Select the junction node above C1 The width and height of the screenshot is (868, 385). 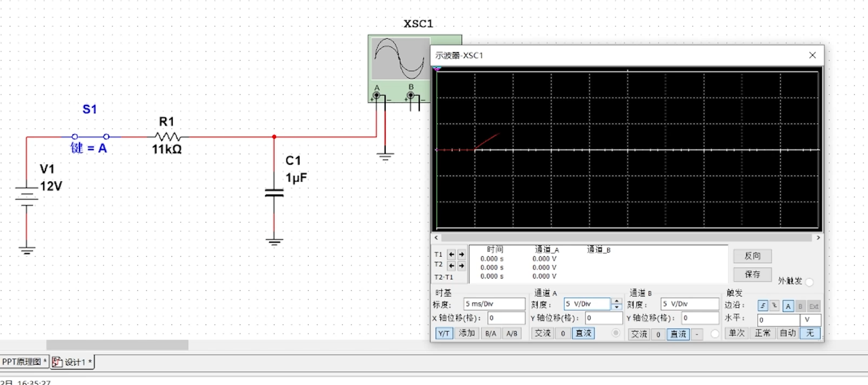click(274, 137)
